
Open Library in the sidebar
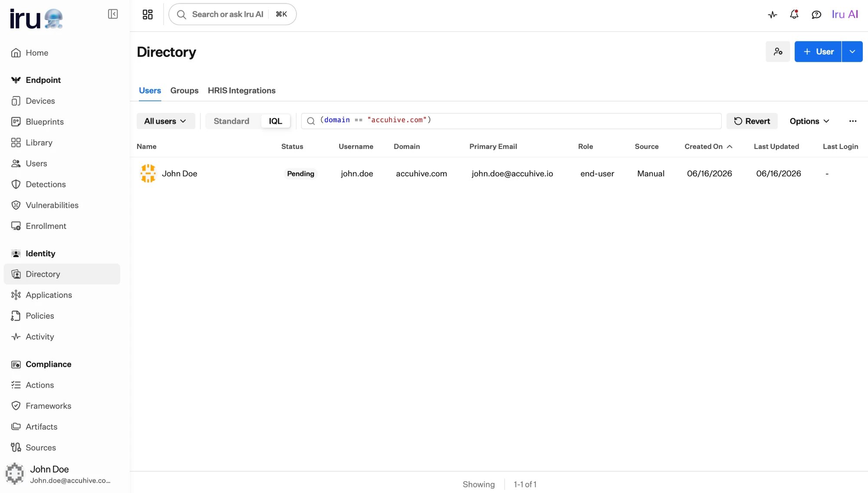[x=62, y=142]
